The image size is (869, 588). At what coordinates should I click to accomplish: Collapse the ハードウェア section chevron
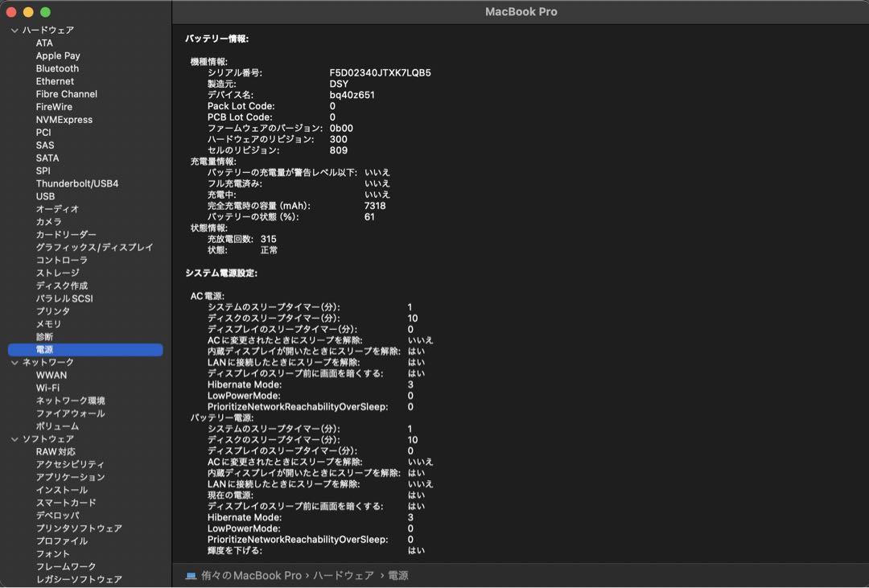14,31
